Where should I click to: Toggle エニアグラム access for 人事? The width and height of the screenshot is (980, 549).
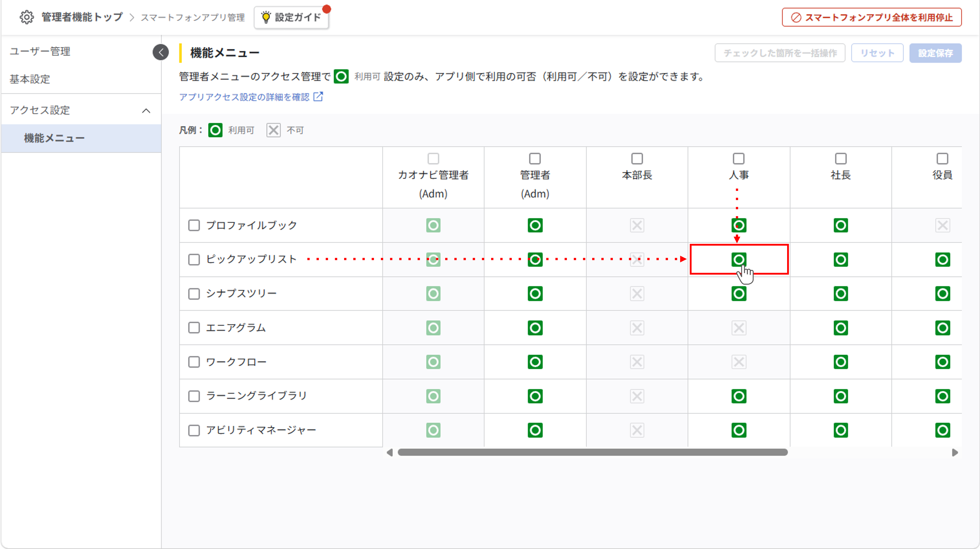point(739,328)
